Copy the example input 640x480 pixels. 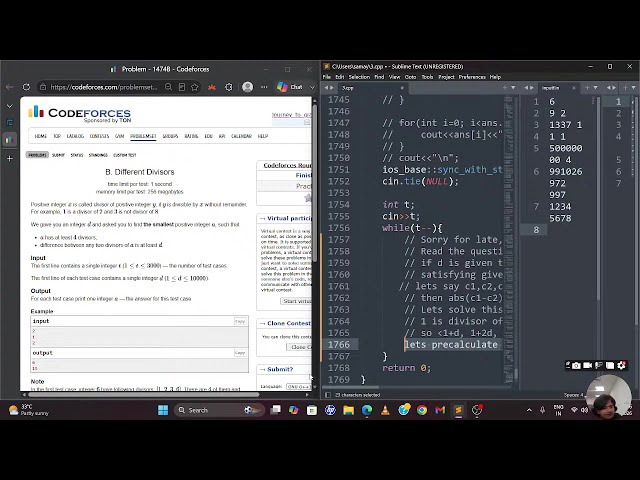(x=240, y=322)
